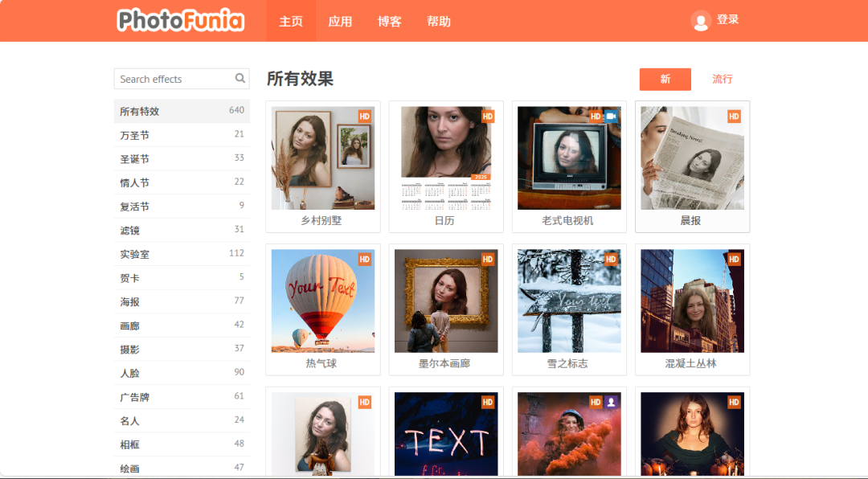Open the 老式电视机 effect thumbnail
868x479 pixels.
click(569, 158)
